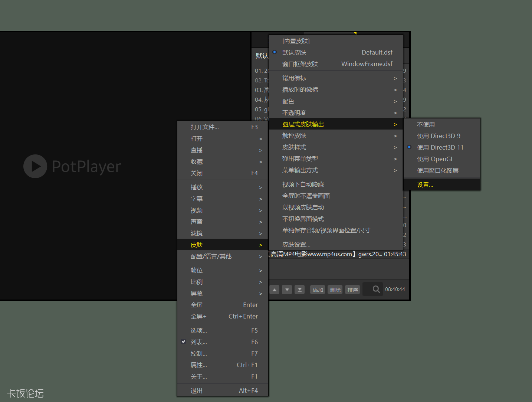This screenshot has height=402, width=532.
Task: Toggle 列表... playlist panel check
Action: click(x=223, y=342)
